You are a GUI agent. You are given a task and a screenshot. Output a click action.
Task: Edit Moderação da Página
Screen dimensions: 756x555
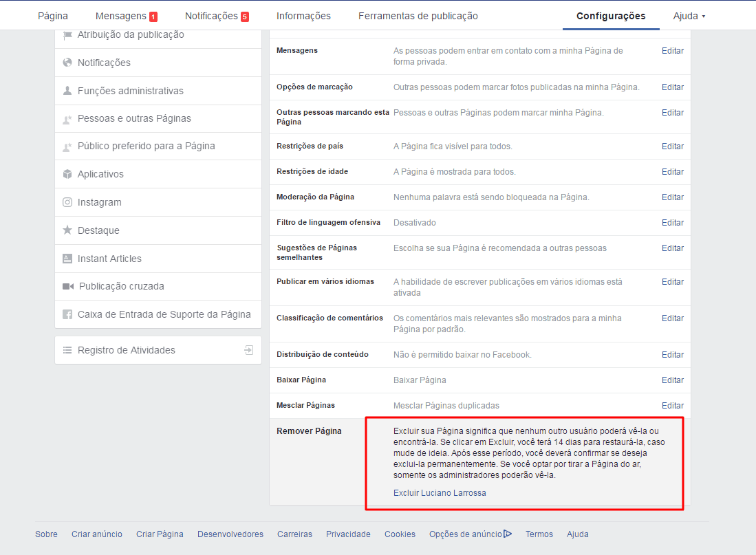coord(673,197)
